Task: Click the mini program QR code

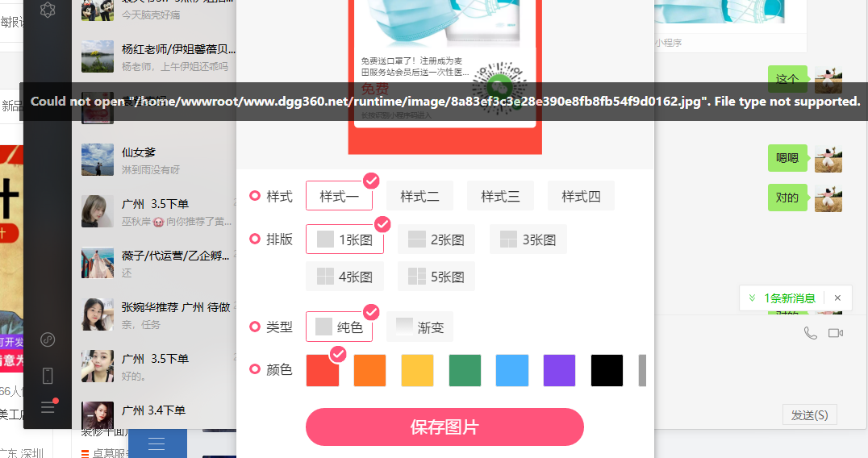Action: pyautogui.click(x=499, y=89)
